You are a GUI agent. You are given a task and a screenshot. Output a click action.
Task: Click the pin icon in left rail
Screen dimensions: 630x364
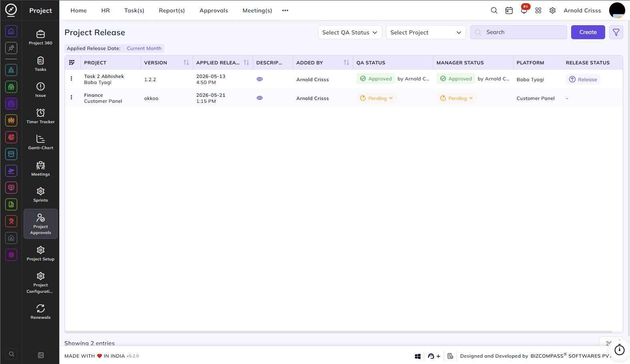coord(11,48)
